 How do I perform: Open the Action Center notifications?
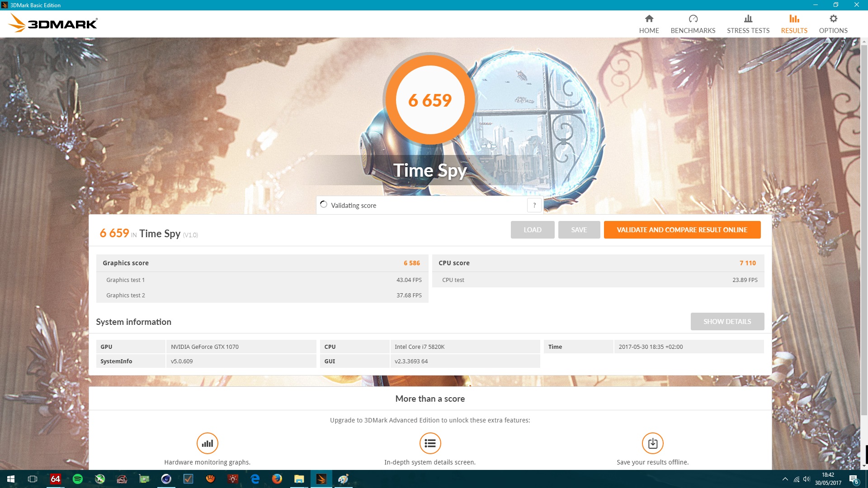[853, 479]
